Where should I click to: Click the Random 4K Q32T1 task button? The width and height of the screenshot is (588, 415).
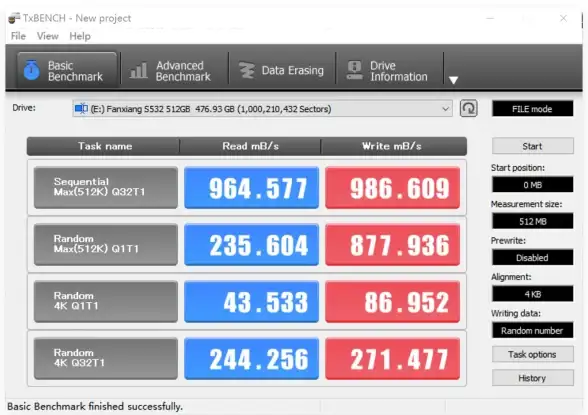106,359
